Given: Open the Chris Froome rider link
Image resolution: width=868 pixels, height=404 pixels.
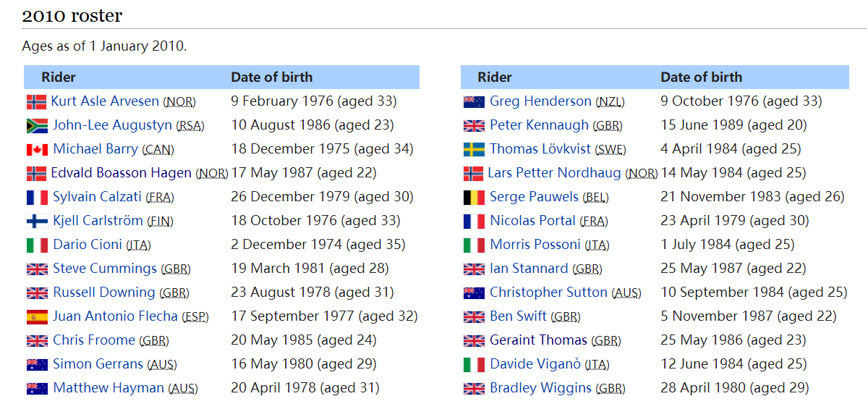Looking at the screenshot, I should [x=94, y=340].
